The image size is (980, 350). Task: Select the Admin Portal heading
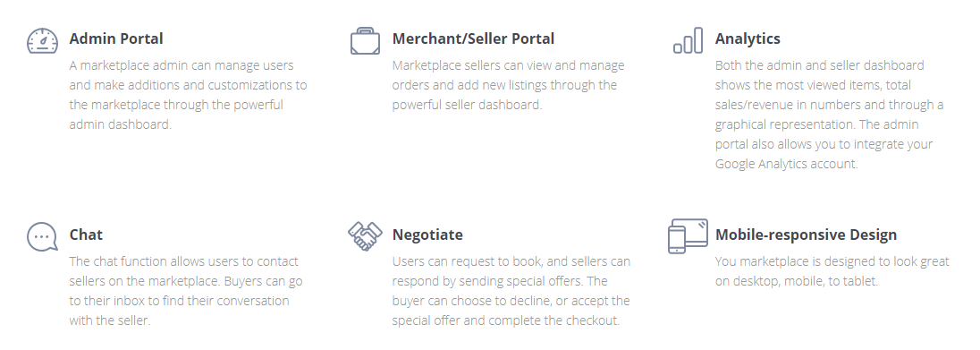(115, 38)
